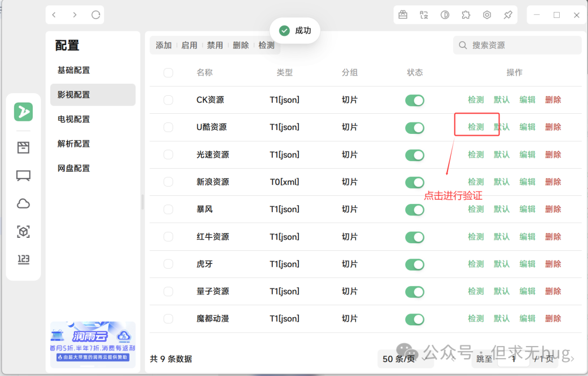Click the gear settings icon in top toolbar

(x=487, y=15)
